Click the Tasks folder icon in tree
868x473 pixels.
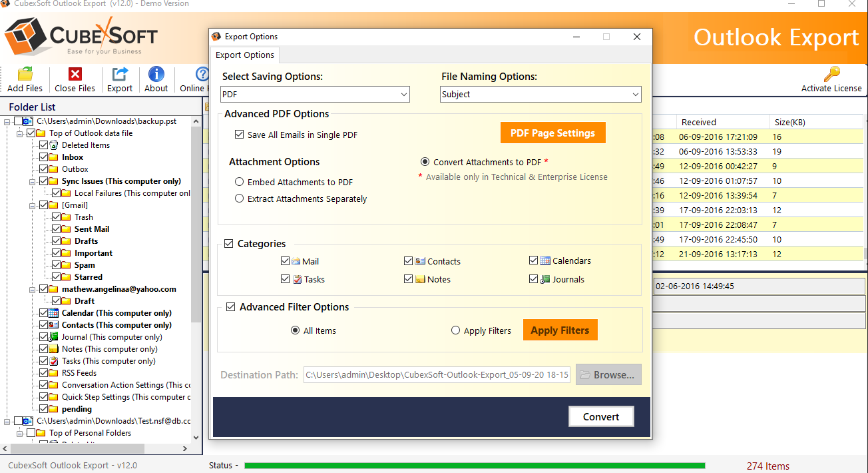click(x=54, y=361)
